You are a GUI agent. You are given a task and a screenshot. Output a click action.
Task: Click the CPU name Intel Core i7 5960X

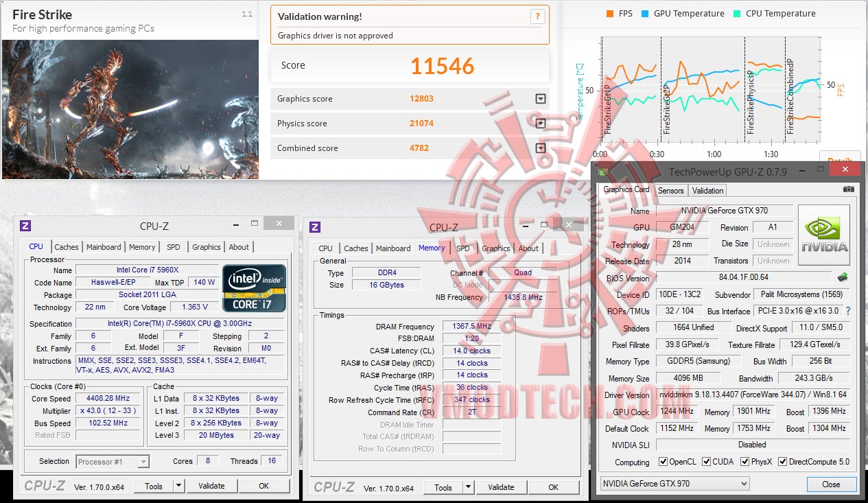pos(147,270)
